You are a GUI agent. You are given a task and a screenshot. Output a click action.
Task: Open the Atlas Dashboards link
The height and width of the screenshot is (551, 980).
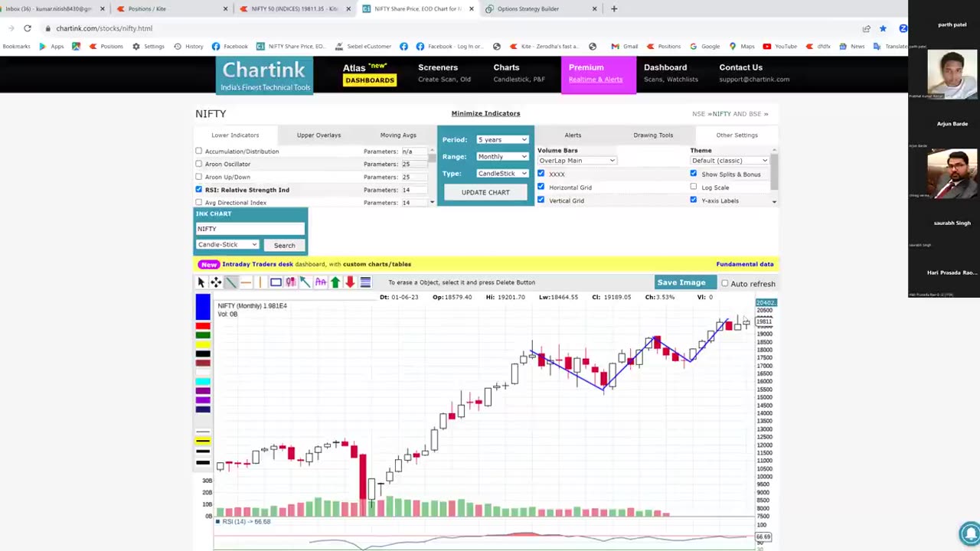369,73
